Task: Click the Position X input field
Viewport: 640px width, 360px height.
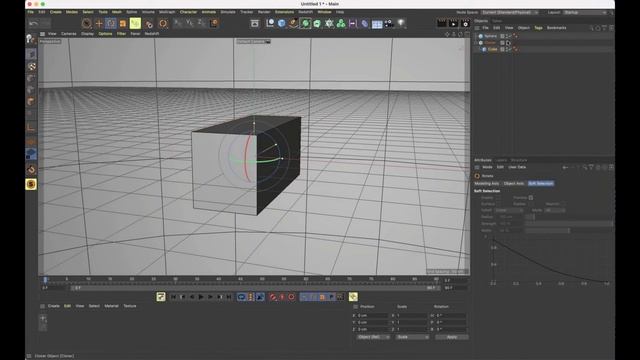Action: pyautogui.click(x=372, y=316)
